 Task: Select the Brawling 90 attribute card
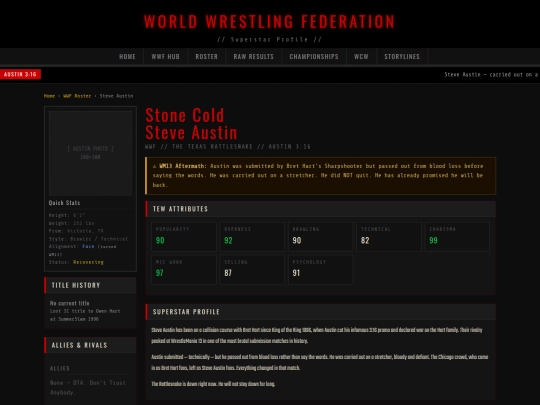320,237
